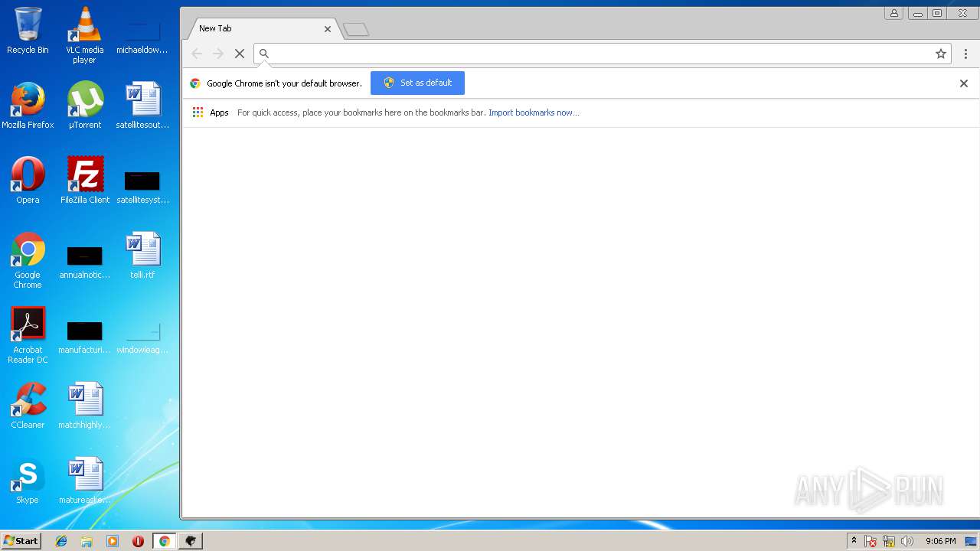Launch VLC media player shortcut
The width and height of the screenshot is (980, 551).
84,35
